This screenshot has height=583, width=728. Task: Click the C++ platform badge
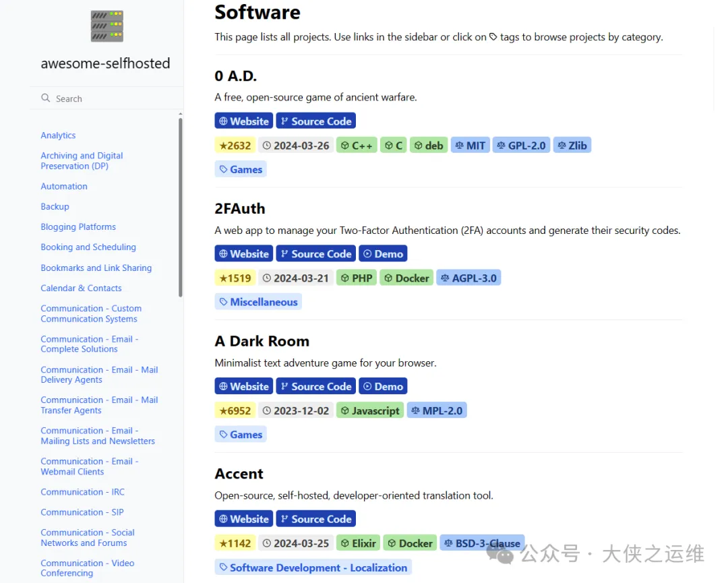point(357,146)
